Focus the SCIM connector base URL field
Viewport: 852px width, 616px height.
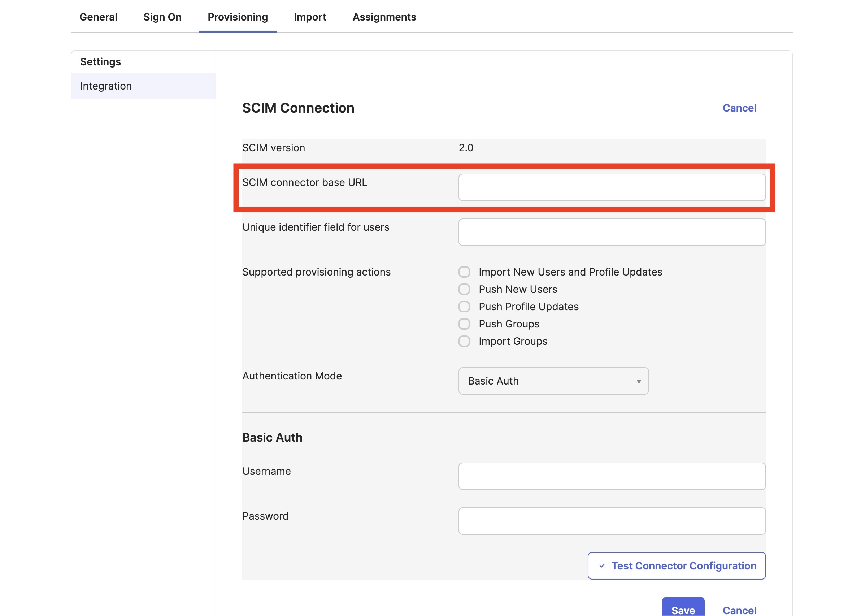point(612,187)
